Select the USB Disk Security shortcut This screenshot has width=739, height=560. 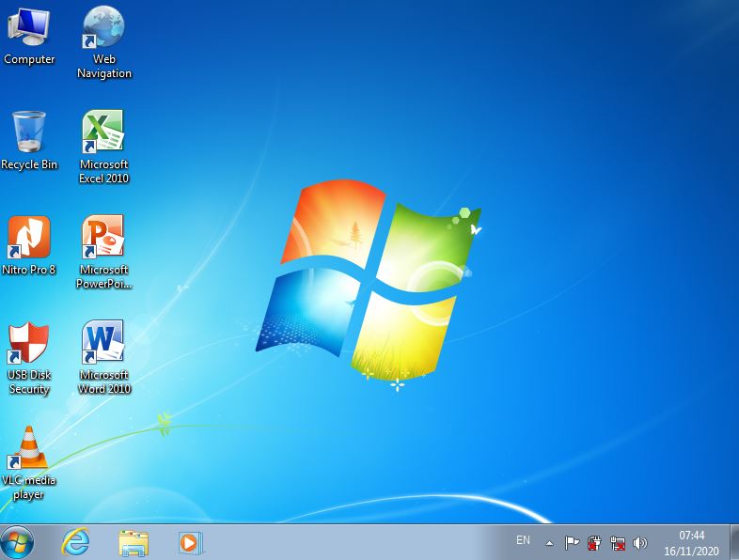tap(29, 358)
